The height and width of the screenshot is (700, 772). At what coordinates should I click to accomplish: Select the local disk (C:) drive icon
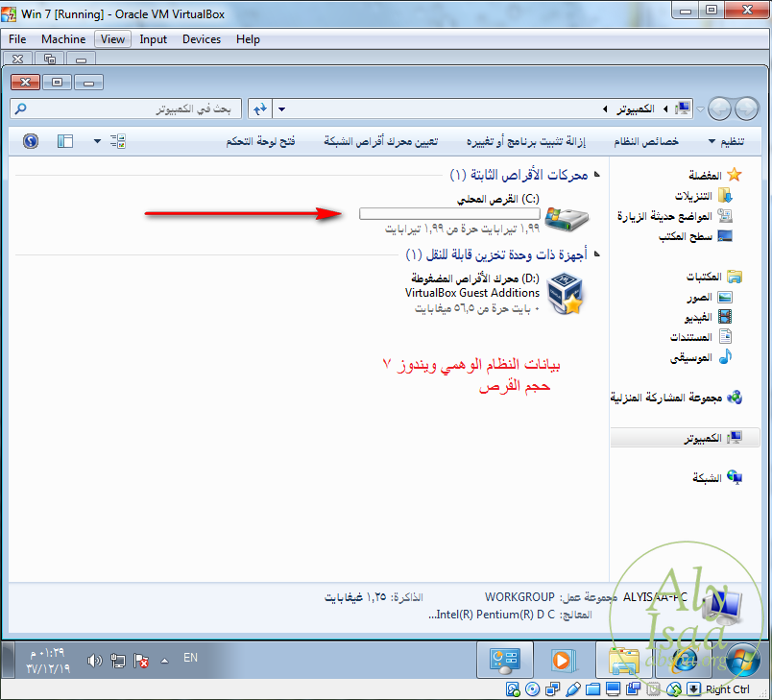pyautogui.click(x=568, y=216)
